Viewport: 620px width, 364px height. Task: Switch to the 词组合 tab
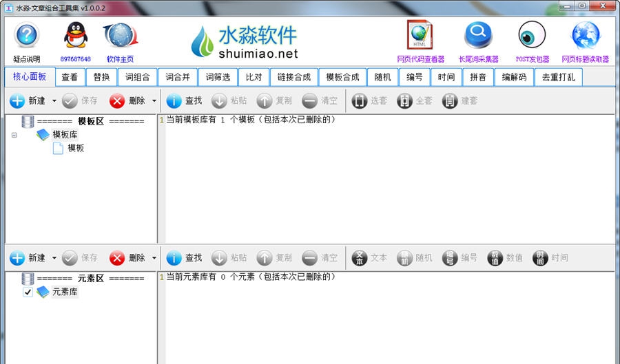[x=138, y=77]
